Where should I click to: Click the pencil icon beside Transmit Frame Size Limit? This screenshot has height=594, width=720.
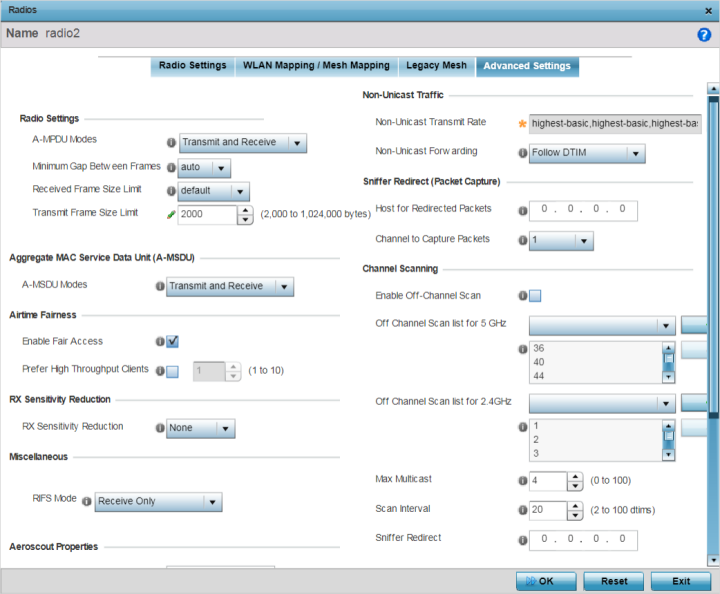click(171, 214)
